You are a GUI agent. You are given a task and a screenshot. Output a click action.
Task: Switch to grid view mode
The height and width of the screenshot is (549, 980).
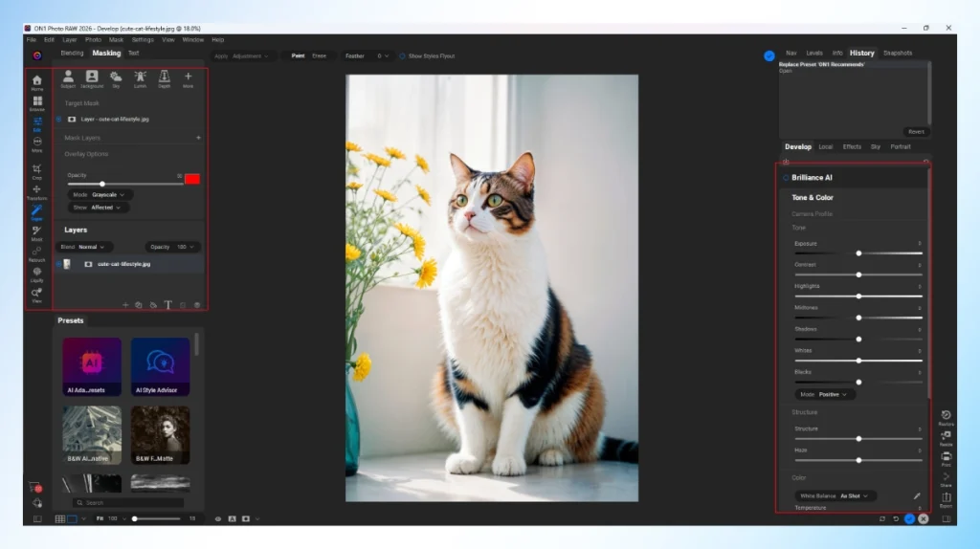point(60,518)
